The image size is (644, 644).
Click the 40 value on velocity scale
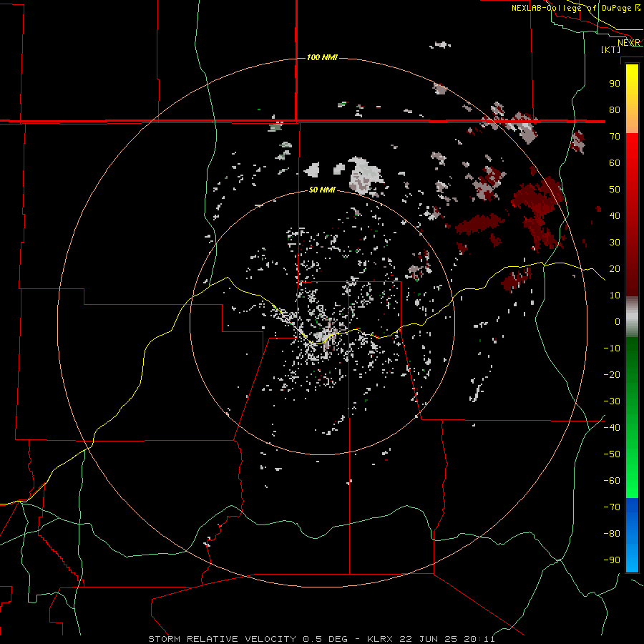coord(615,215)
